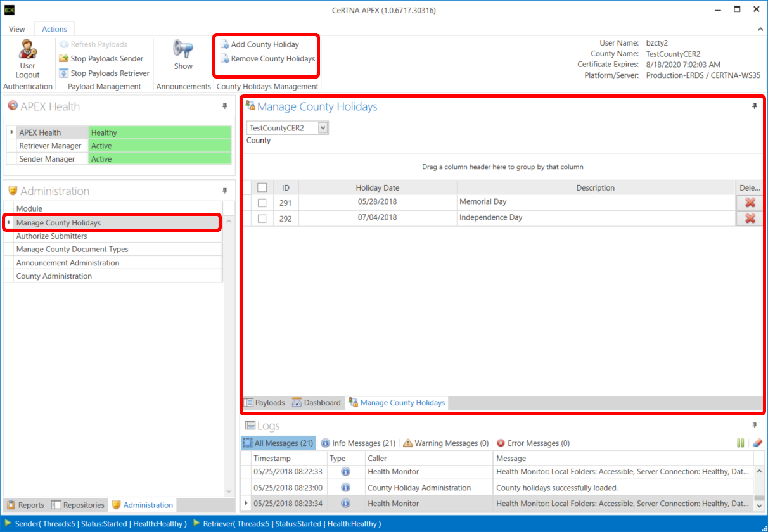Check the Independence Day row checkbox
Image resolution: width=768 pixels, height=532 pixels.
[262, 218]
